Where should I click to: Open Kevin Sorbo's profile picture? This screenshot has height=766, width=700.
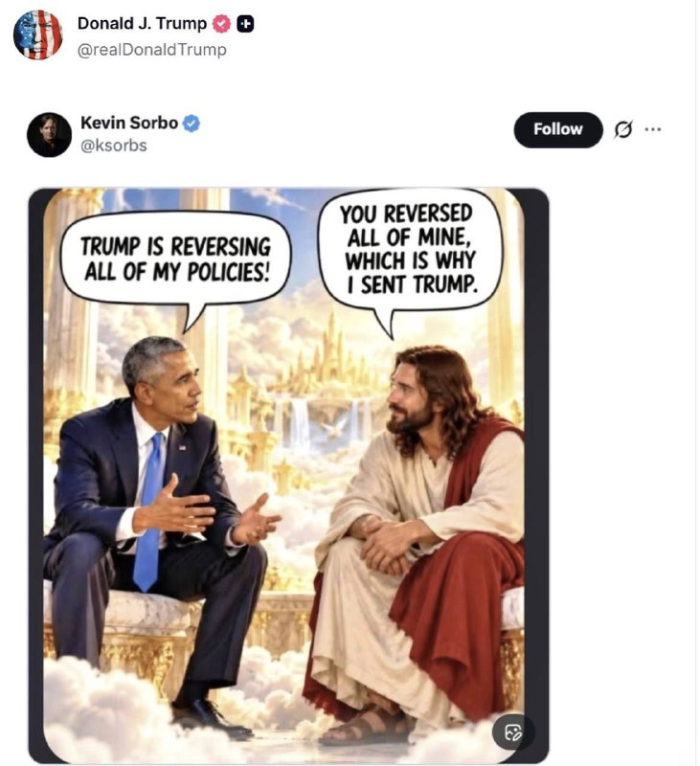click(x=49, y=135)
